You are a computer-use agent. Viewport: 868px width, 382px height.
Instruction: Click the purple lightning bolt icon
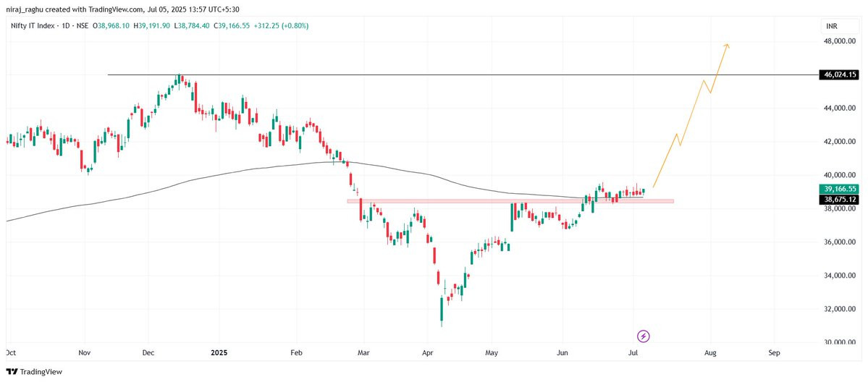click(x=644, y=336)
